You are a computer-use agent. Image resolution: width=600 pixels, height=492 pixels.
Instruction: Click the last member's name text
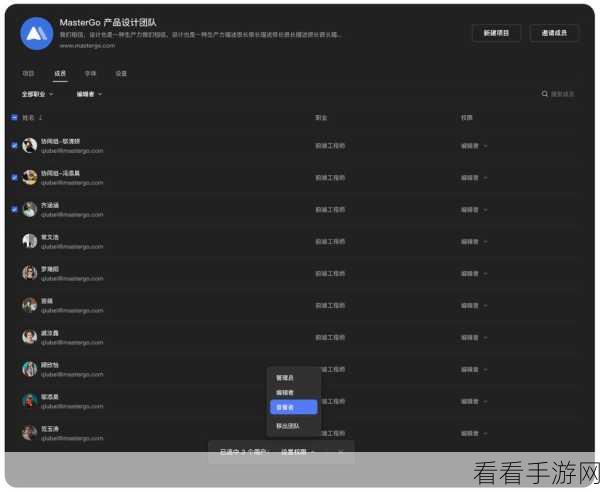click(x=50, y=429)
